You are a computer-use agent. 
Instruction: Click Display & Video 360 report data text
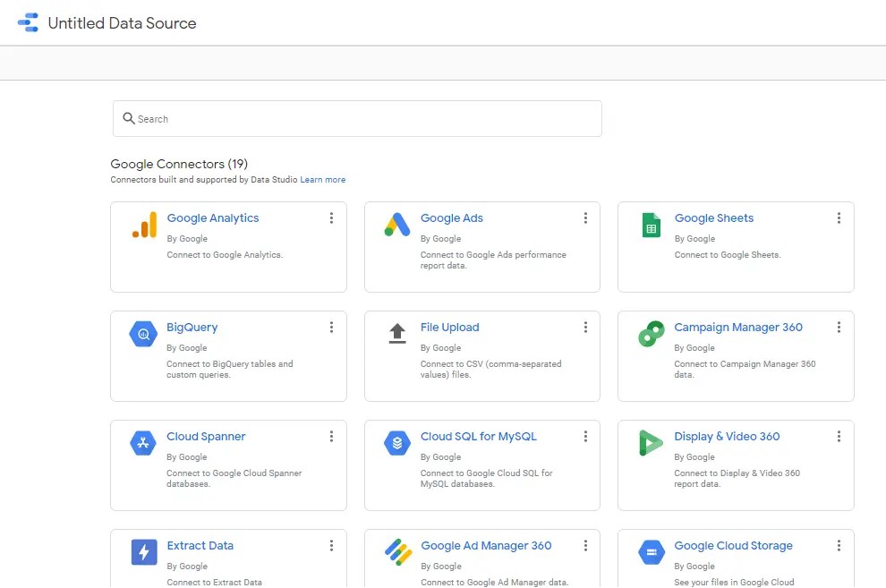(x=737, y=479)
